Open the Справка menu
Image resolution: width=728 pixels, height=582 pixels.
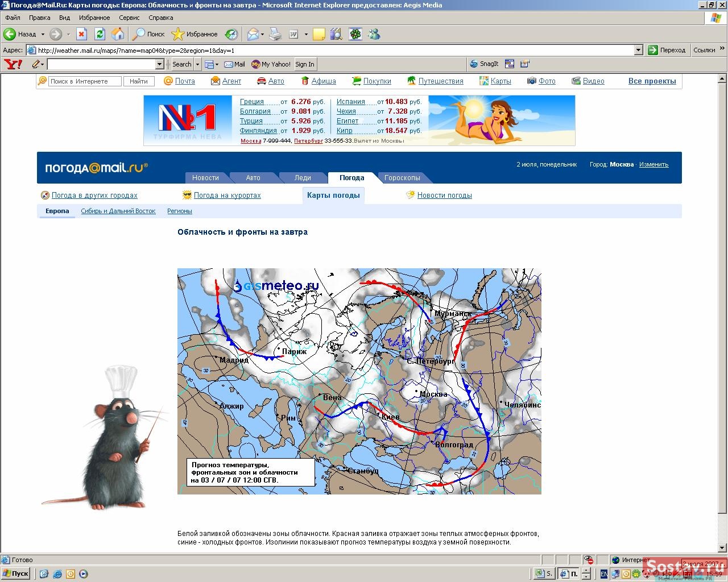160,18
